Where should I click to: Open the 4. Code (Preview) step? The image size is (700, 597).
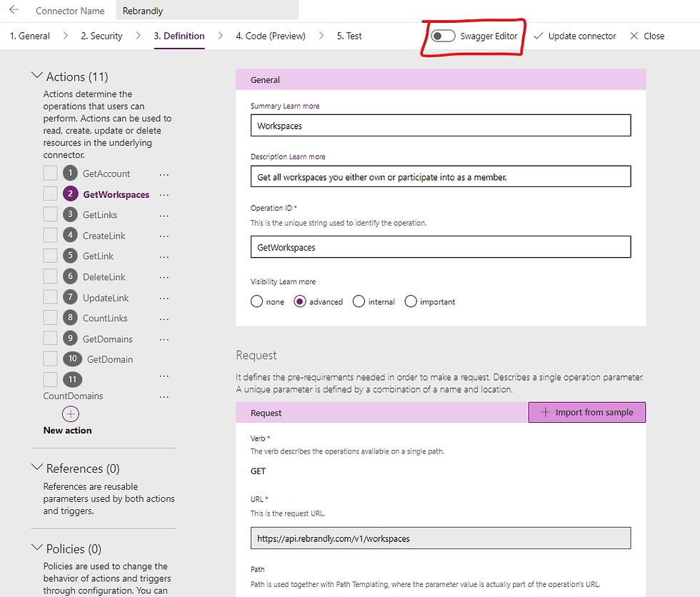(x=271, y=36)
